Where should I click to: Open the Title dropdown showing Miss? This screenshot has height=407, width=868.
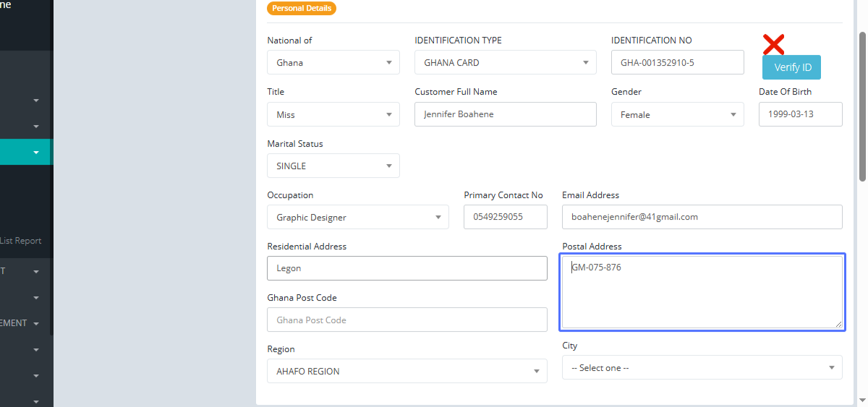[333, 115]
